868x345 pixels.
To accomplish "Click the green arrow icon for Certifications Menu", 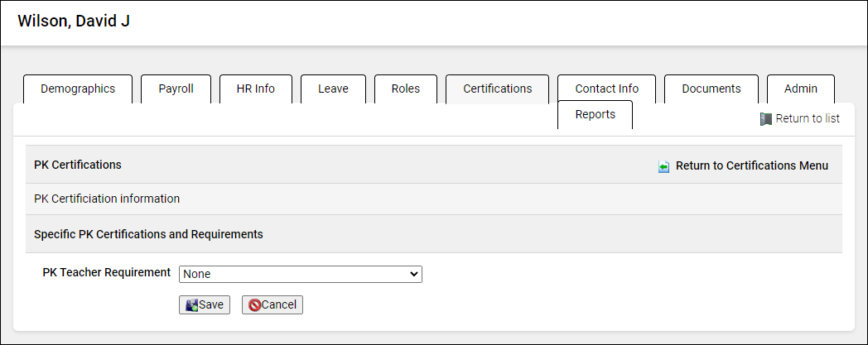I will pyautogui.click(x=663, y=166).
